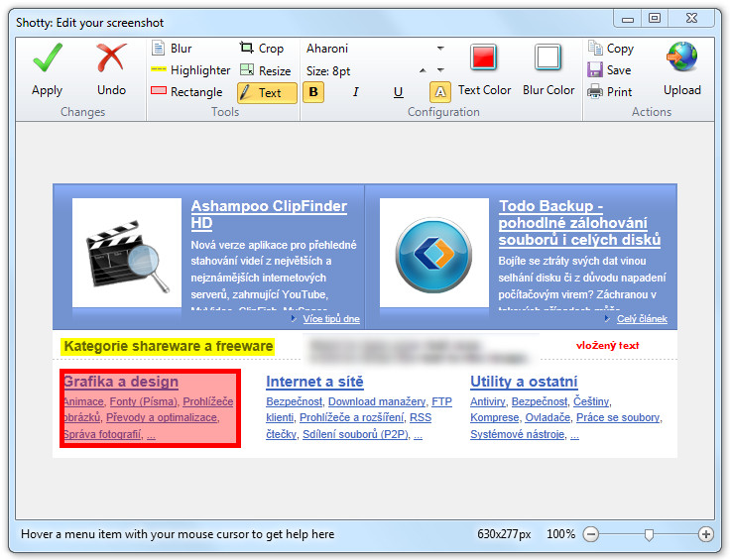Open the white Blur Color swatch
This screenshot has width=730, height=560.
[x=547, y=57]
